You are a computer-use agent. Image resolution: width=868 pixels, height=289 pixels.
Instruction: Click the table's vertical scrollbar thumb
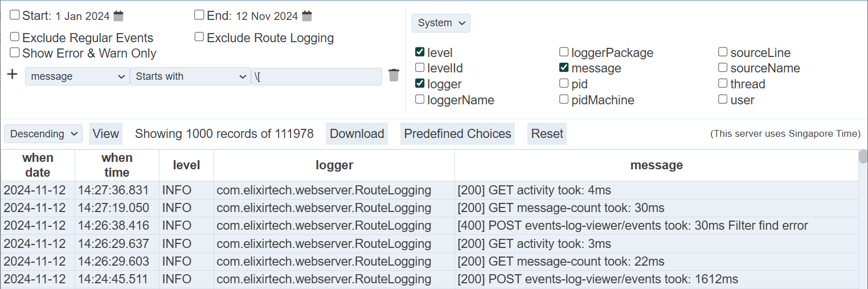[863, 157]
